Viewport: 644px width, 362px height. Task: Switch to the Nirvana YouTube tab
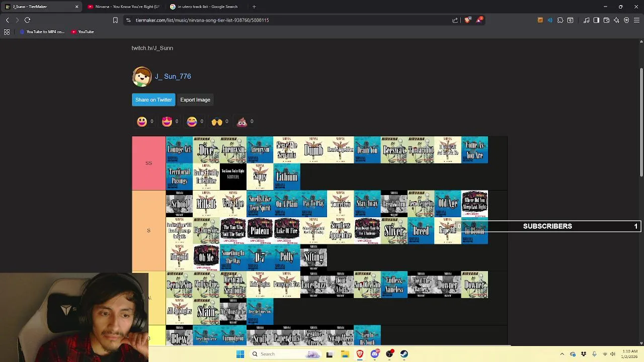[x=124, y=7]
